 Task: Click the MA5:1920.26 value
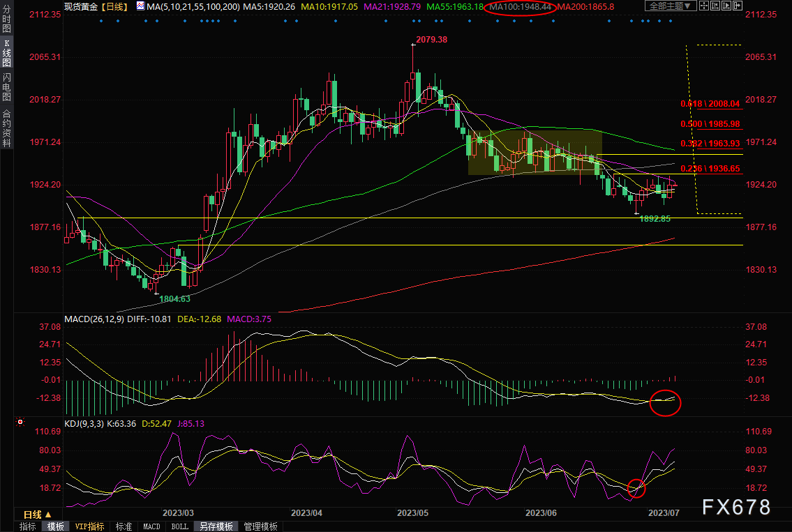269,6
